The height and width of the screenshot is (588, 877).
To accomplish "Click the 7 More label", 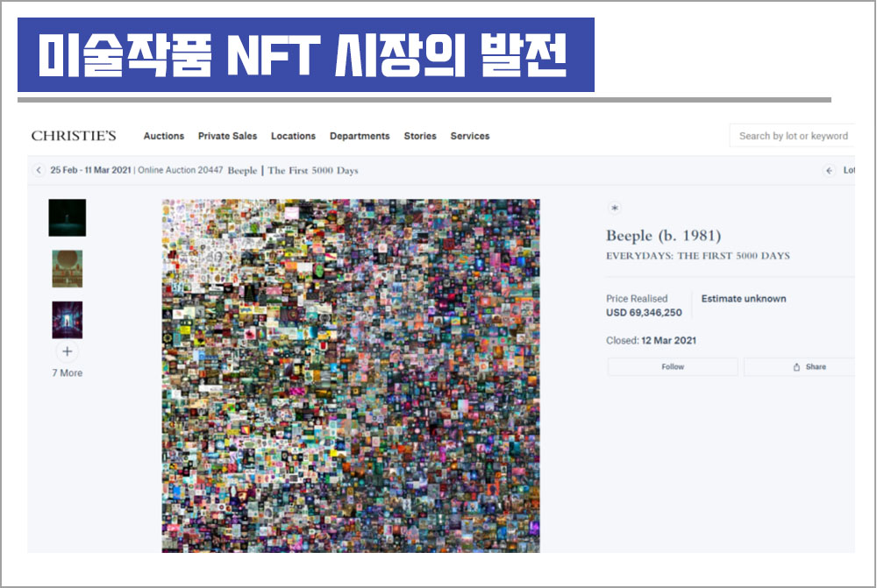I will click(68, 372).
